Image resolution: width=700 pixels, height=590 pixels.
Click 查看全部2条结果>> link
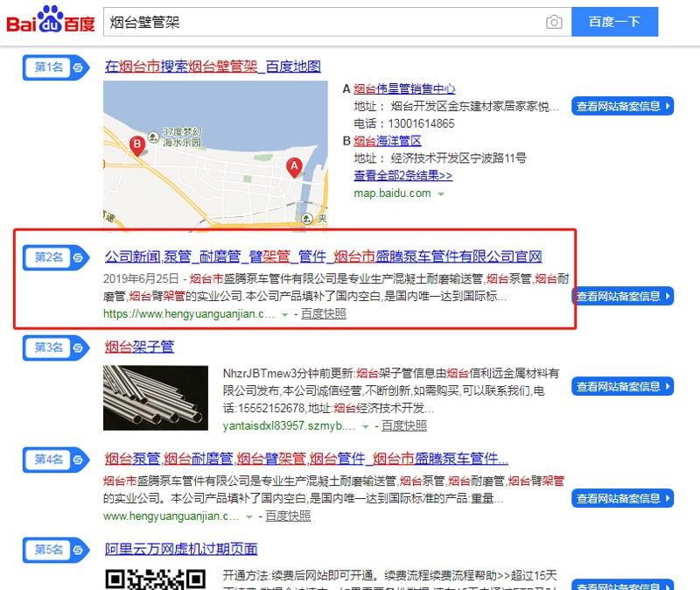403,176
